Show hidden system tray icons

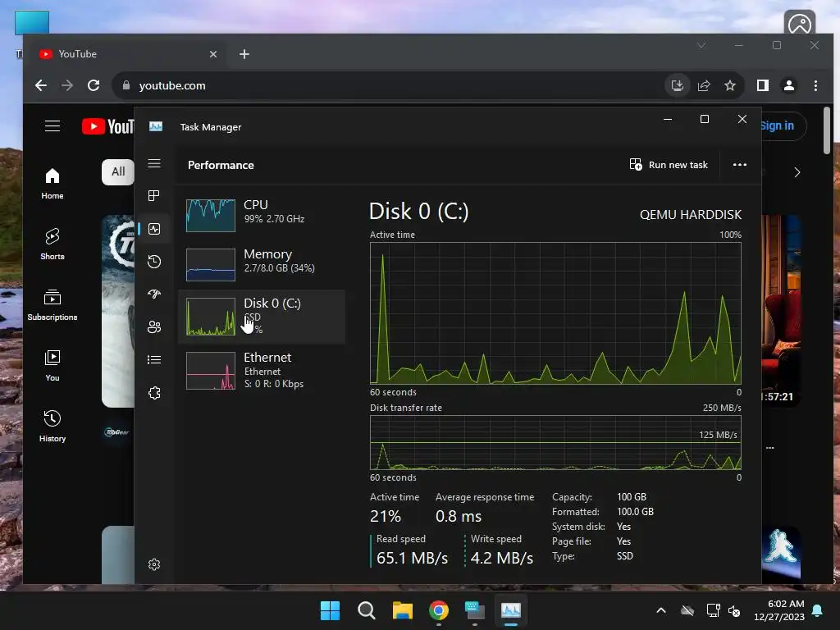pyautogui.click(x=661, y=610)
